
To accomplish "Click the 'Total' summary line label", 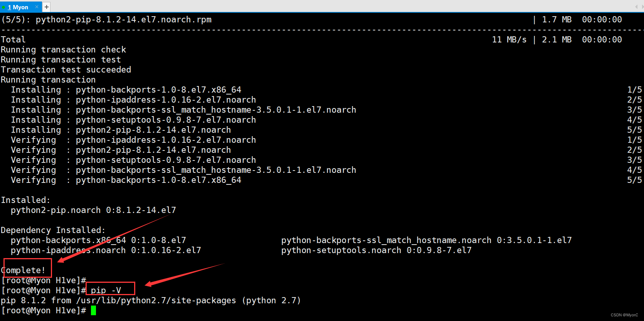I will click(x=13, y=39).
